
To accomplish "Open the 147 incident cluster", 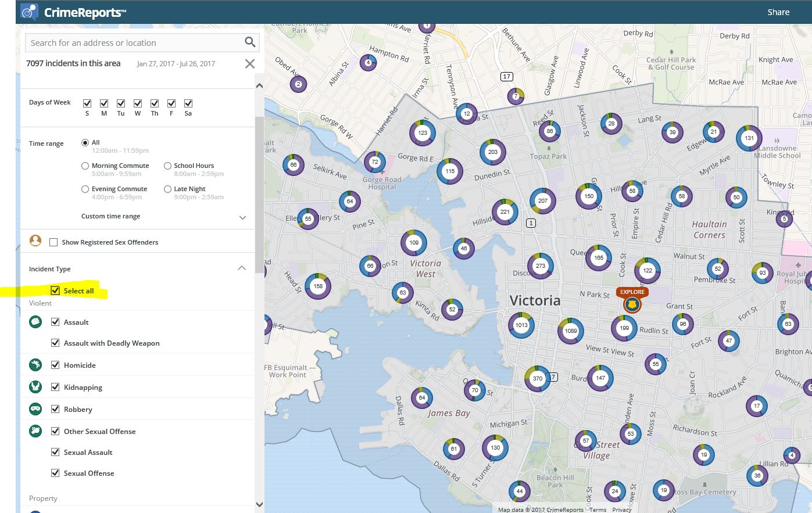I will point(600,378).
